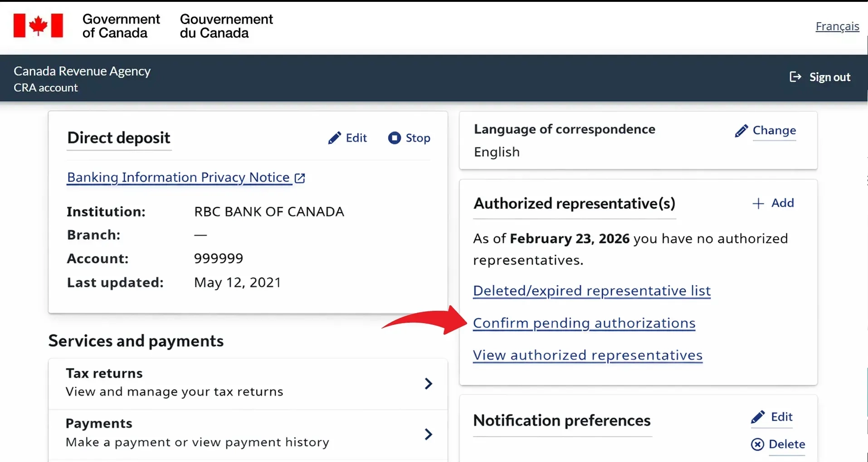Screen dimensions: 868x462
Task: Open Deleted/expired representative list
Action: (x=591, y=290)
